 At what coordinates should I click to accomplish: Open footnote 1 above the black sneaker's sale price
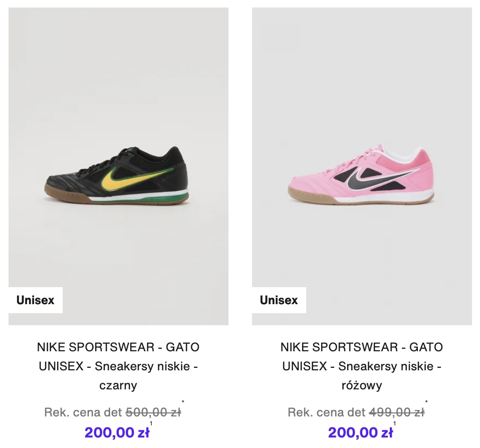point(151,424)
